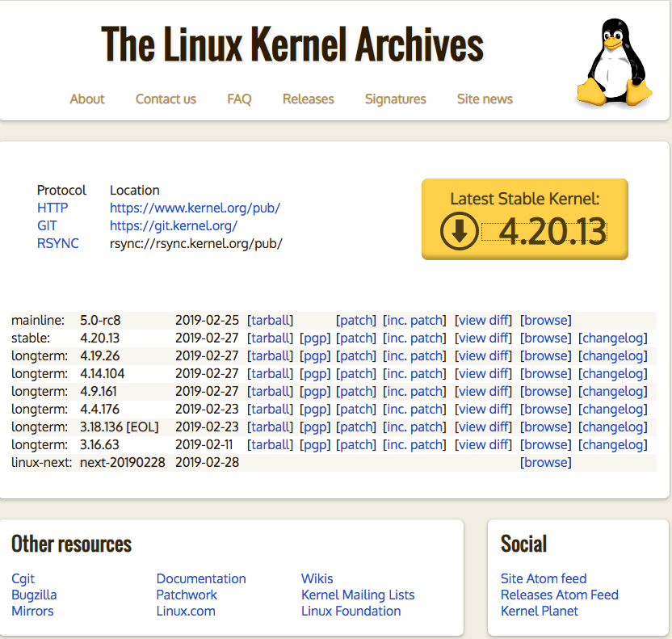
Task: Download mainline 5.0-rc8 tarball
Action: point(270,320)
